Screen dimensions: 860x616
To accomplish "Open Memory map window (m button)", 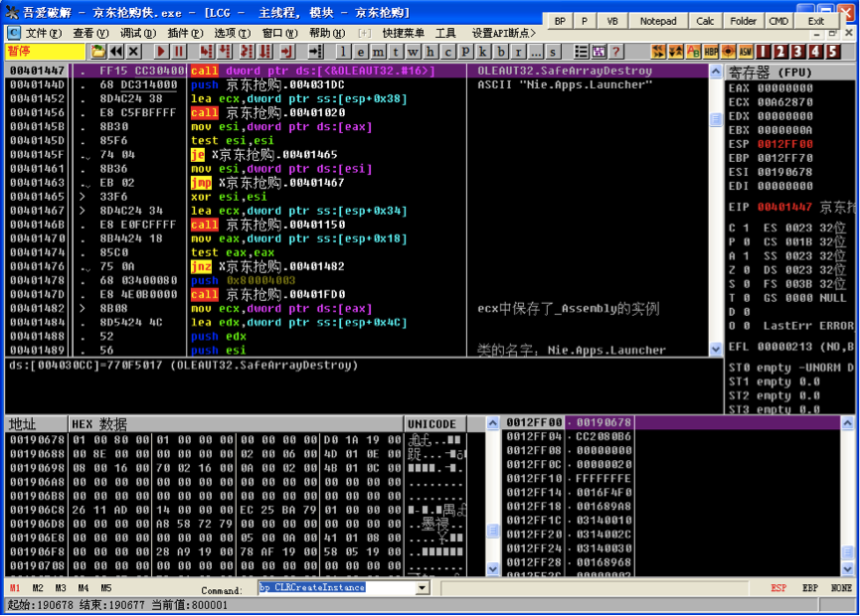I will 379,52.
